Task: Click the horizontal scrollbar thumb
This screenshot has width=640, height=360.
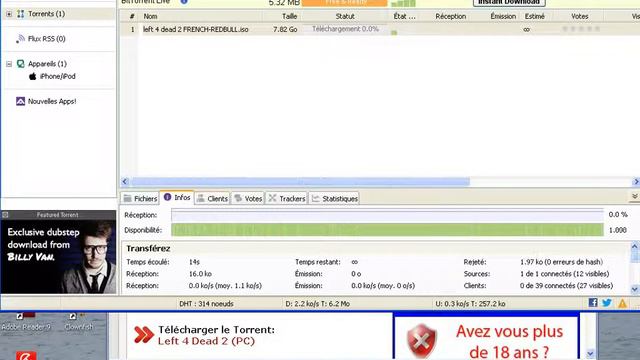Action: 300,182
